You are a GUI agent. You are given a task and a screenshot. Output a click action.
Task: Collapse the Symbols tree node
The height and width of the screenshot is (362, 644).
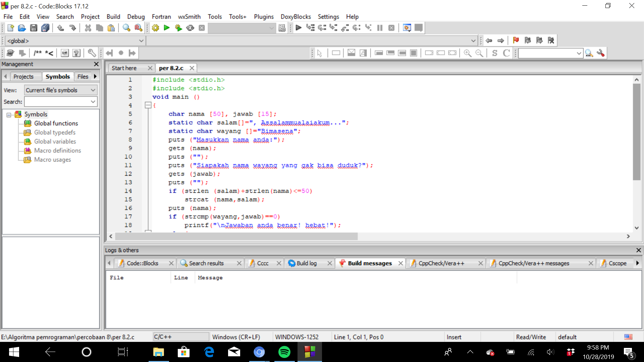pos(9,115)
